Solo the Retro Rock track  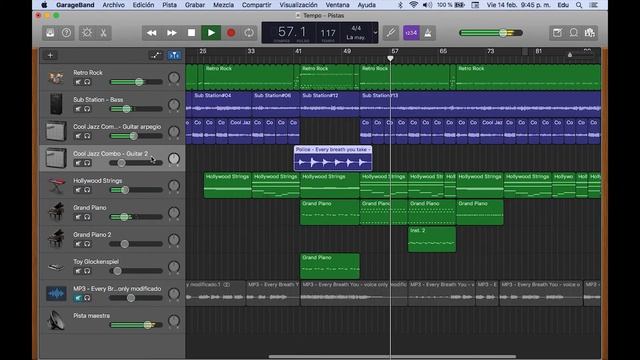[x=87, y=82]
